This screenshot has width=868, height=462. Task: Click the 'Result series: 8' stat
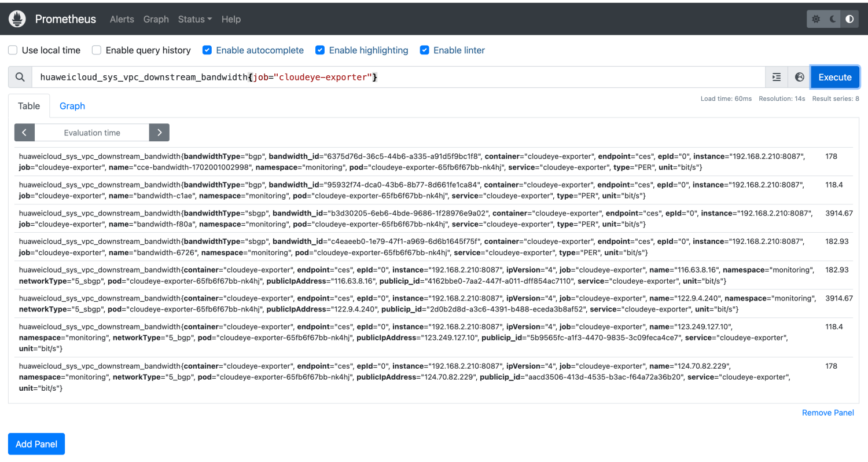click(x=836, y=99)
